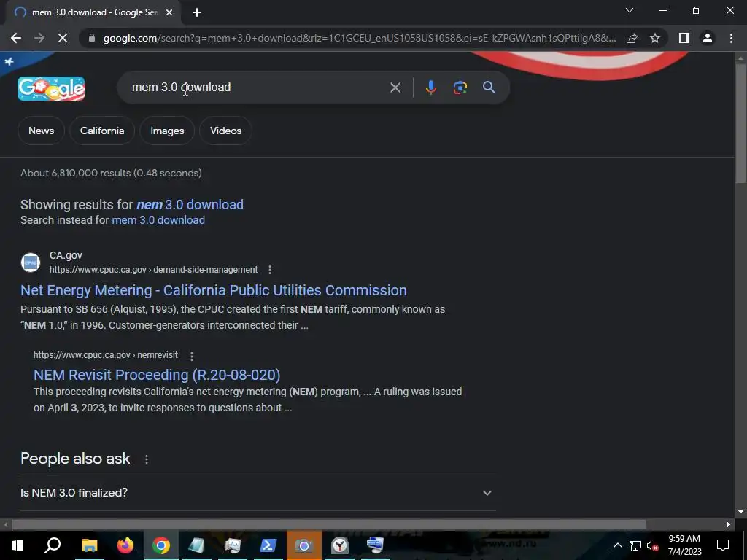This screenshot has width=747, height=560.
Task: Bookmark this page with the star
Action: [x=655, y=38]
